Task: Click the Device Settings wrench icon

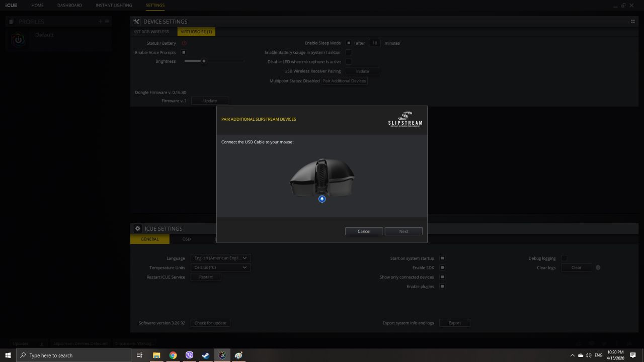Action: 136,21
